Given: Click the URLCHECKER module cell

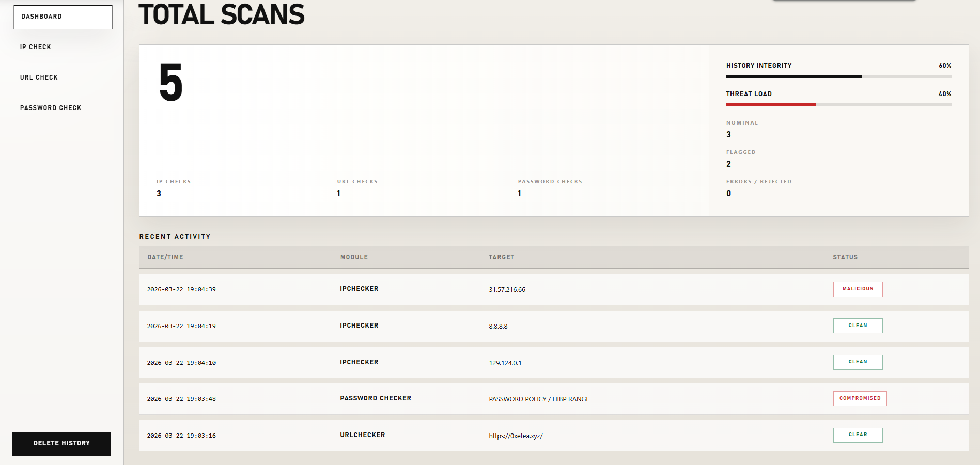Looking at the screenshot, I should tap(362, 435).
